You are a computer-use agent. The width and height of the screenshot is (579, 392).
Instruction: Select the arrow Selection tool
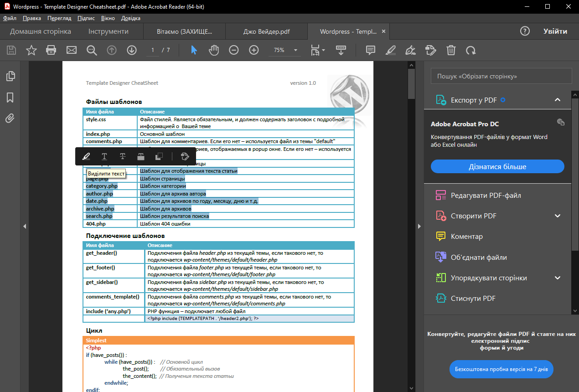pos(193,50)
